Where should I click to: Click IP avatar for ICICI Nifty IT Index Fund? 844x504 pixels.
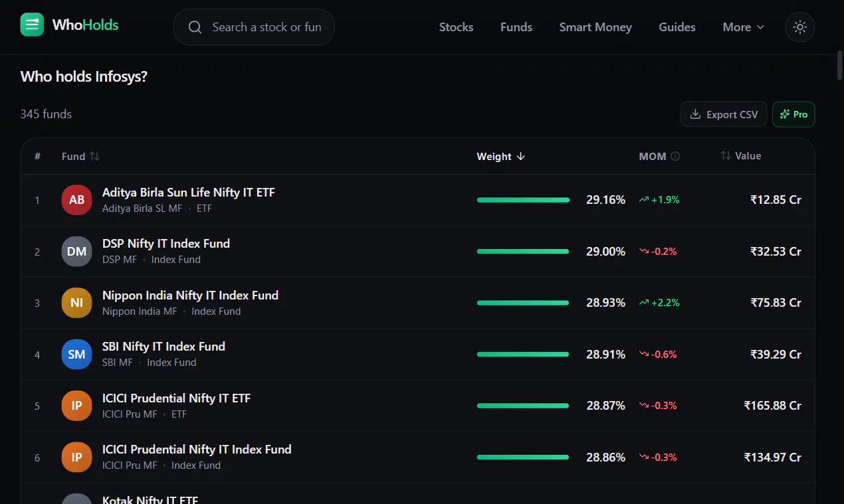tap(77, 458)
